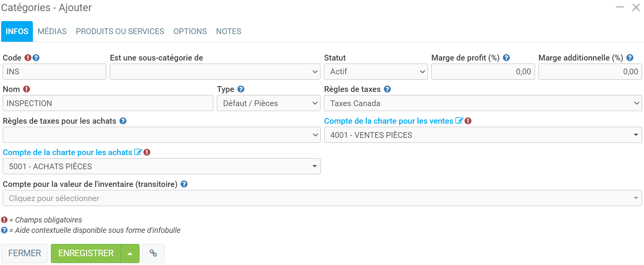Click help icon beside Marge additionnelle
Screen dimensions: 644x265
(630, 58)
